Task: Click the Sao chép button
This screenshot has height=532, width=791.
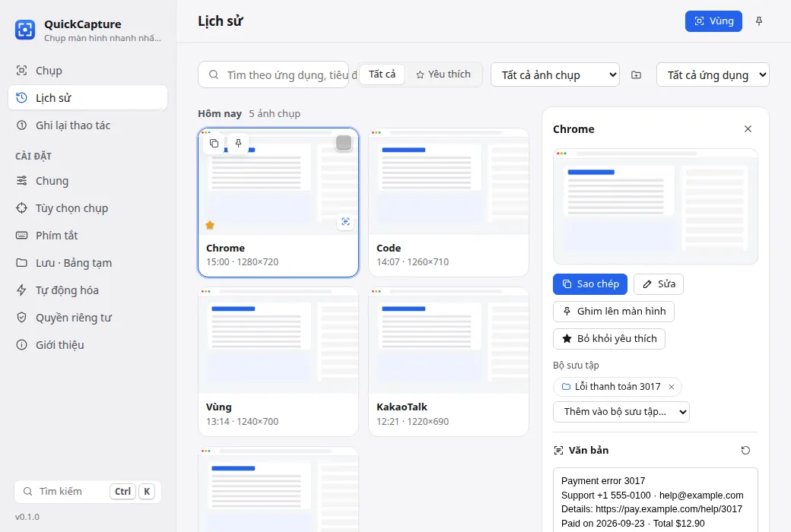Action: (590, 284)
